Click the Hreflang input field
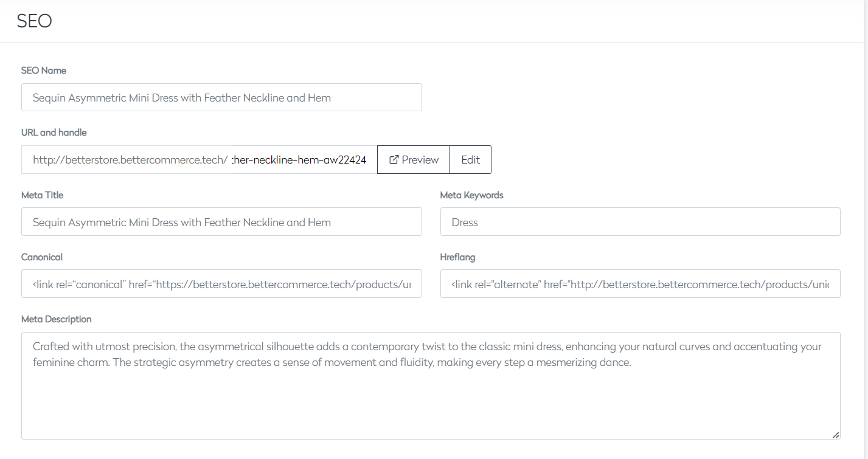This screenshot has width=868, height=459. 640,284
